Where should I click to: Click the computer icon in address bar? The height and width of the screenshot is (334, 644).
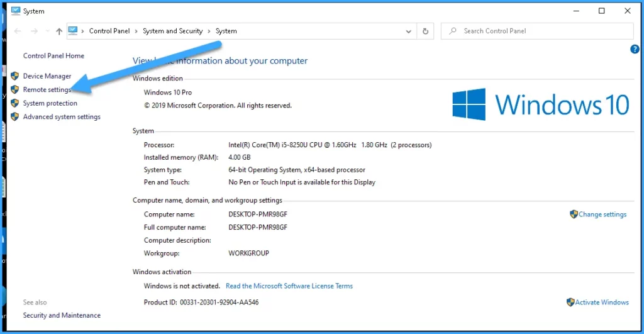73,31
